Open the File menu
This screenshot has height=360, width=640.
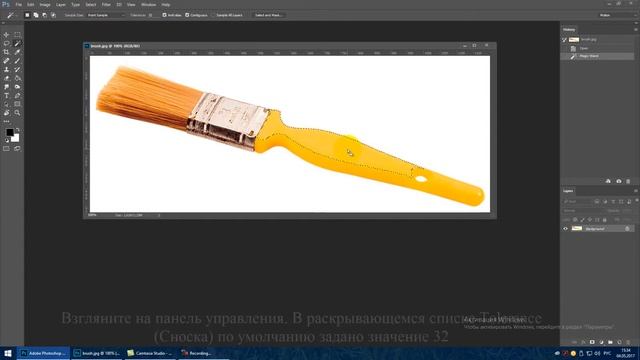pyautogui.click(x=18, y=4)
